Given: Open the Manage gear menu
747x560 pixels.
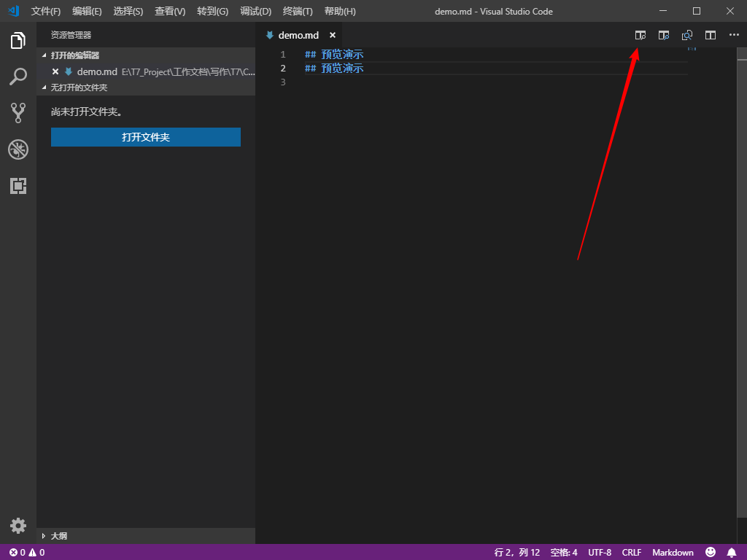Looking at the screenshot, I should (x=18, y=526).
